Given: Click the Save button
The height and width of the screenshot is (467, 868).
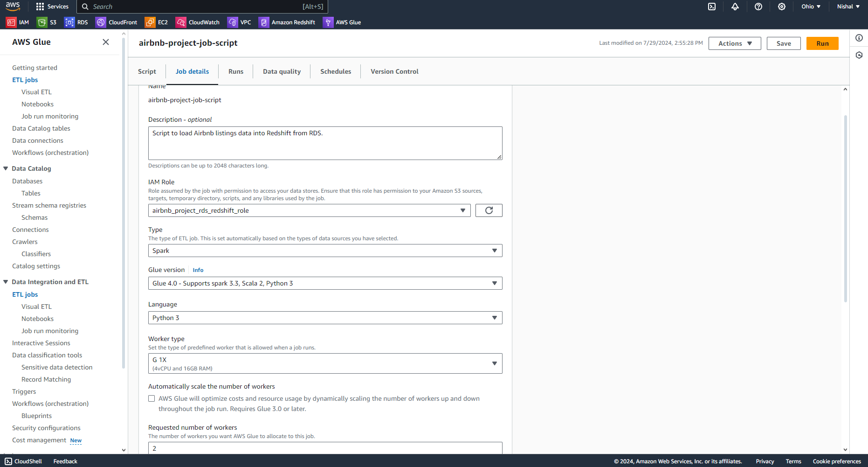Looking at the screenshot, I should pyautogui.click(x=784, y=43).
